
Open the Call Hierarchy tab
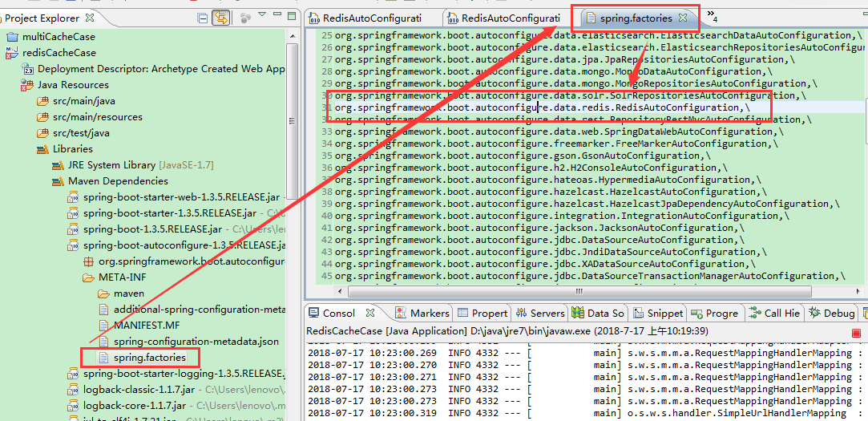tap(781, 313)
